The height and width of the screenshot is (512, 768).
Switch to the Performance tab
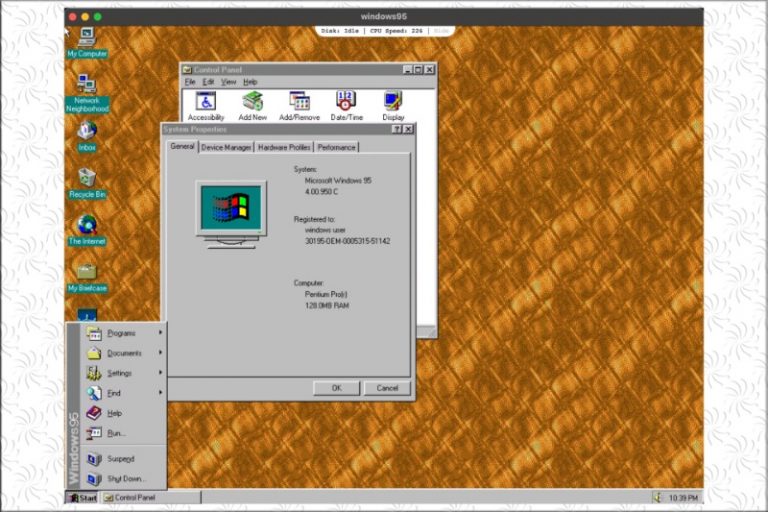(336, 147)
